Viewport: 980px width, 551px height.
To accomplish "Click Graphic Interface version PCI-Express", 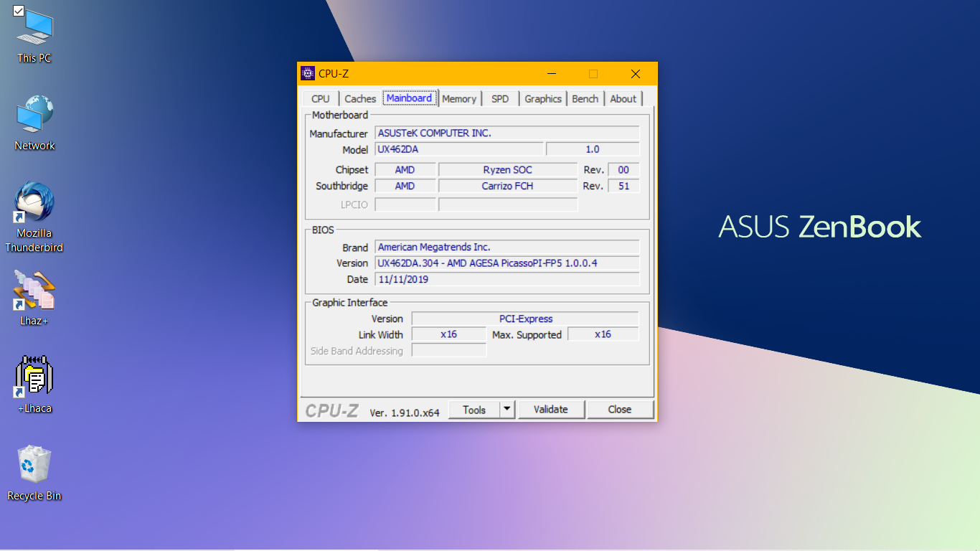I will (x=525, y=319).
